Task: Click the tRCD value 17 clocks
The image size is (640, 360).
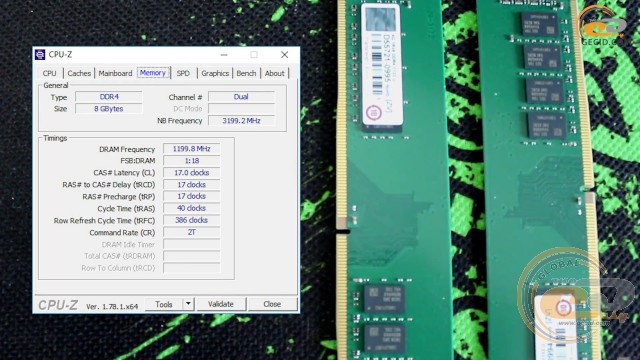Action: (191, 184)
